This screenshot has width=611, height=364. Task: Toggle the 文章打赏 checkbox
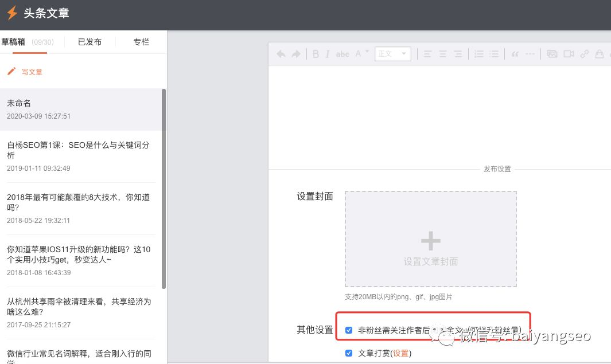click(349, 353)
